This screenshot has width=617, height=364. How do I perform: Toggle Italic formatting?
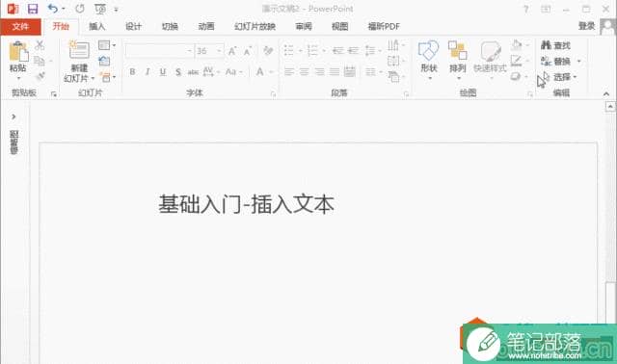pos(148,71)
